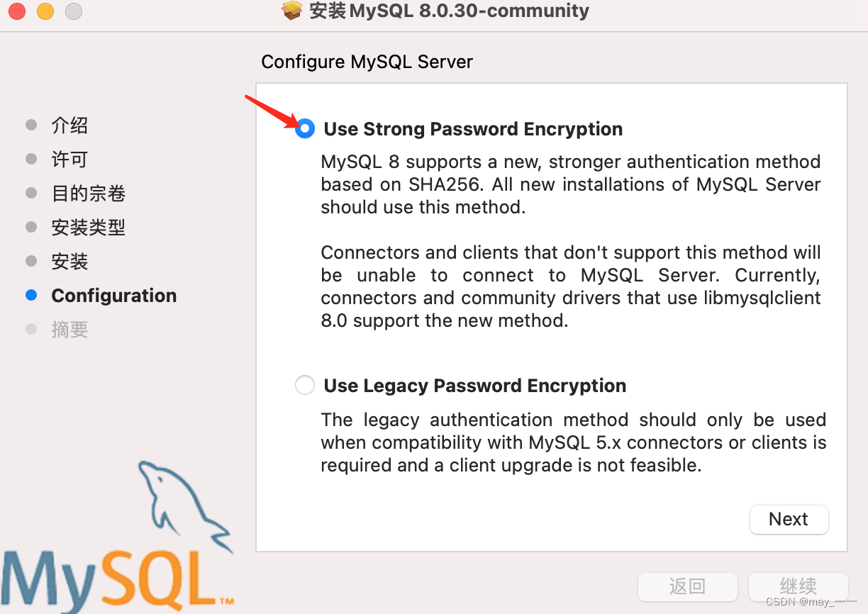Click the 安装 MySQL 8.0.30-community window title
The image size is (868, 614).
click(449, 11)
